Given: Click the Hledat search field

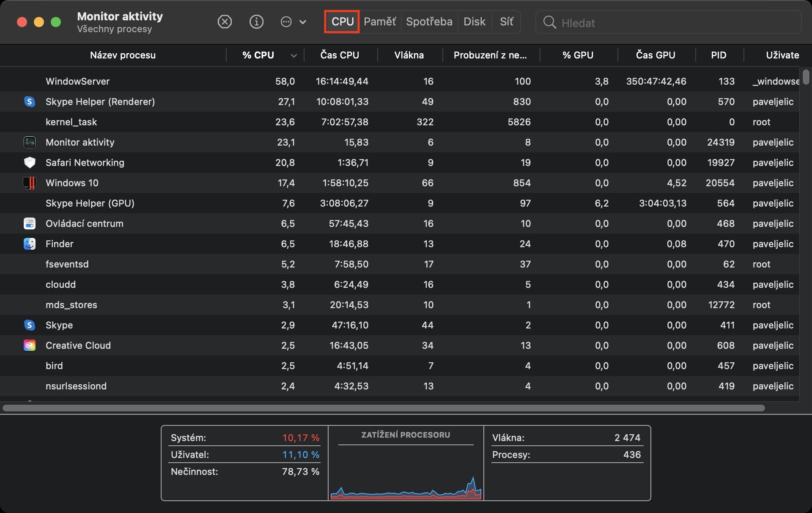Looking at the screenshot, I should point(677,22).
